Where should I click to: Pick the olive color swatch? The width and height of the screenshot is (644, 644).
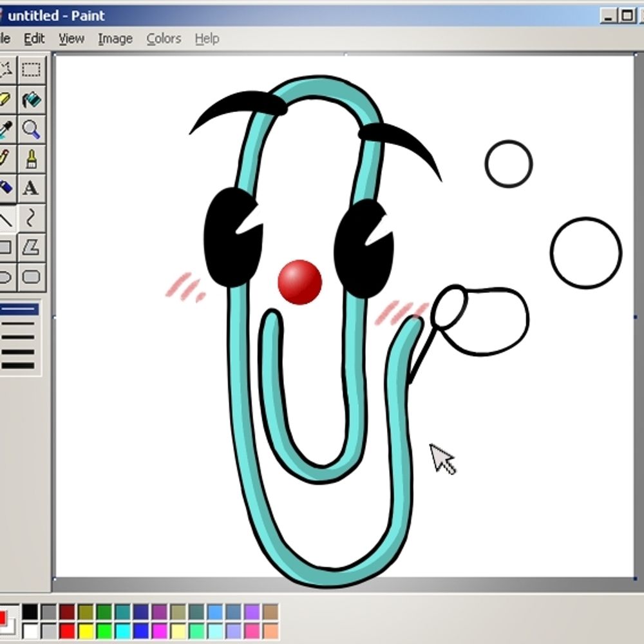86,612
